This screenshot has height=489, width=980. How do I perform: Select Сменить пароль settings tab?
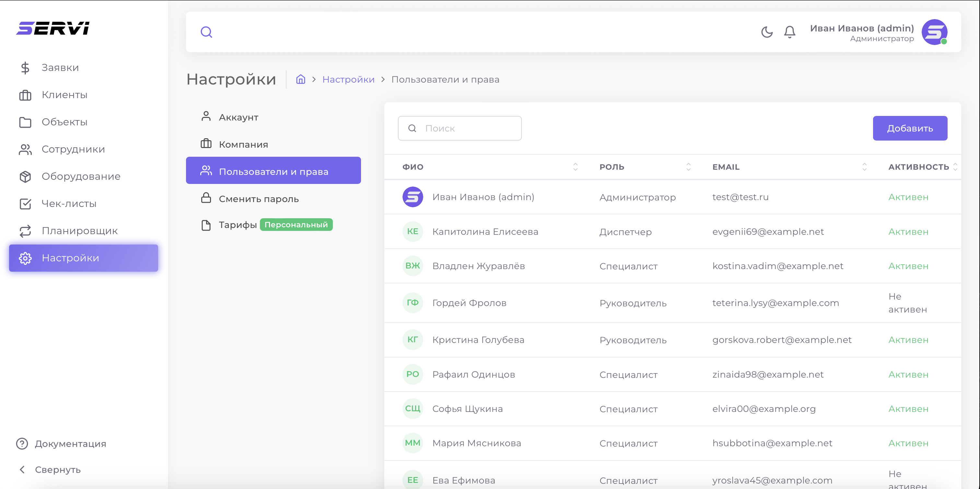click(x=258, y=199)
